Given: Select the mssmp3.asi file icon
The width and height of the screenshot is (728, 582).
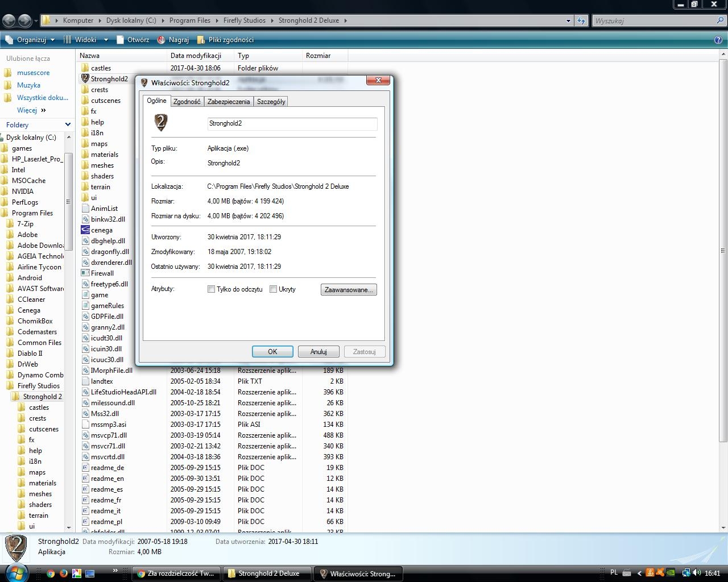Looking at the screenshot, I should (85, 425).
